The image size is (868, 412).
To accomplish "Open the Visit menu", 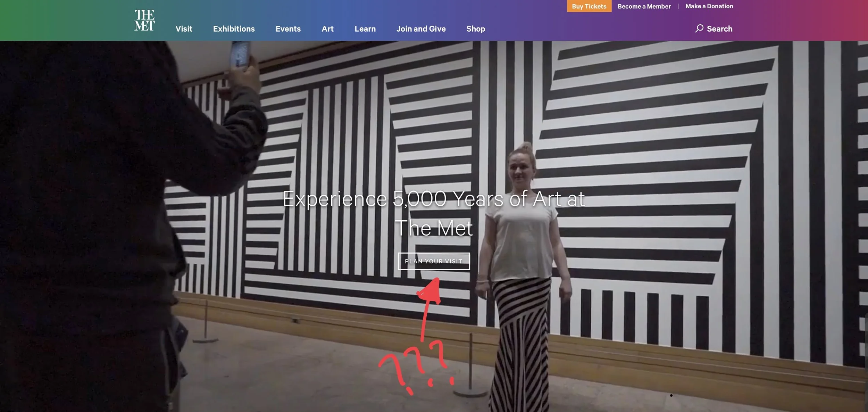I will 184,29.
